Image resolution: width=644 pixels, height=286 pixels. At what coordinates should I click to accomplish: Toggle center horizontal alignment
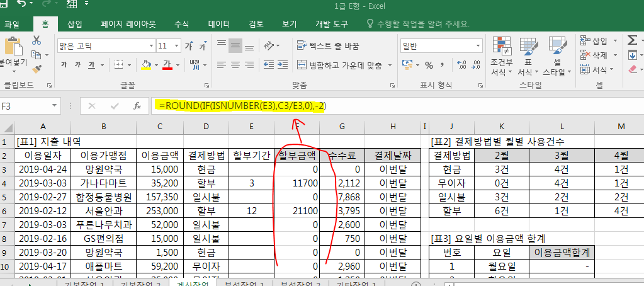[x=235, y=65]
